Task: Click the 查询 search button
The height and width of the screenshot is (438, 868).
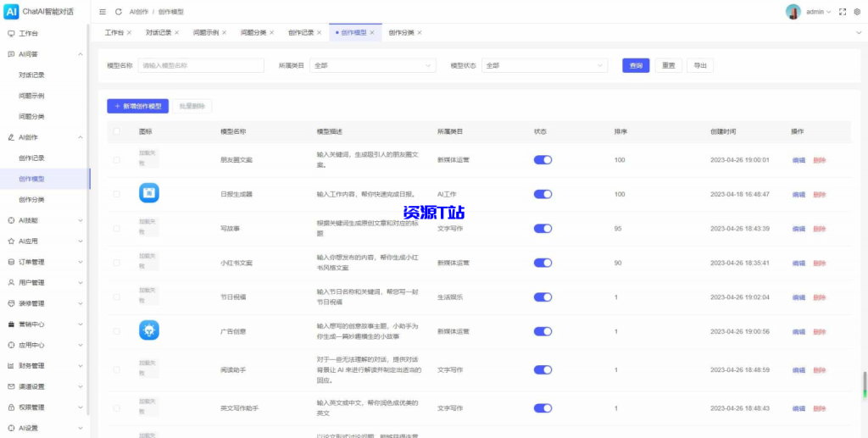Action: tap(636, 65)
